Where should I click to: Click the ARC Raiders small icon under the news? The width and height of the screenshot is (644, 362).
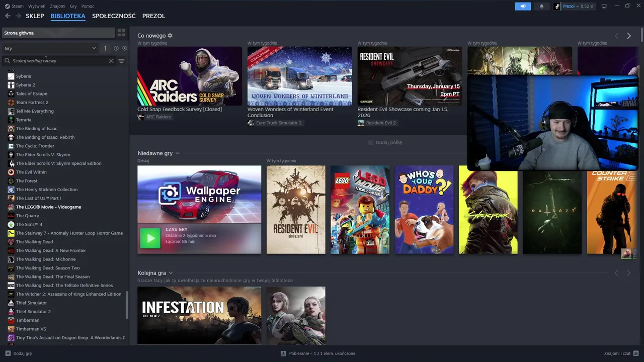[x=141, y=117]
